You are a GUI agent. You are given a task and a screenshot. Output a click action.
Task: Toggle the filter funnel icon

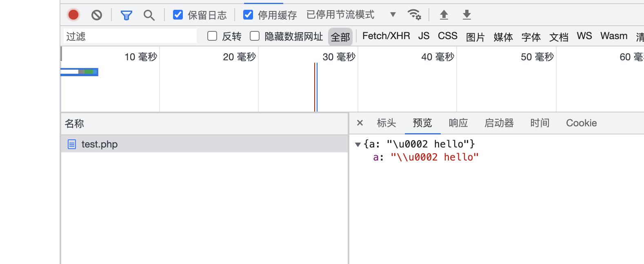[x=127, y=15]
